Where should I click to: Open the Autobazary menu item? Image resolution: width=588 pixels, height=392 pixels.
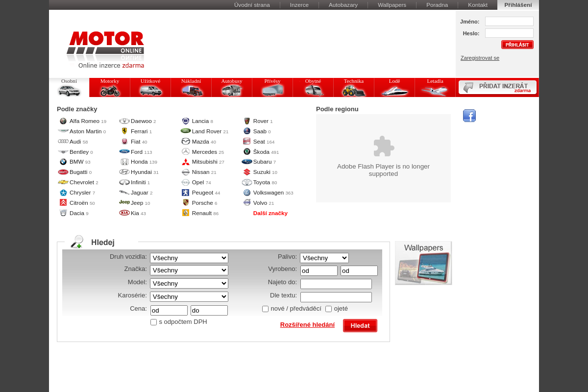[343, 5]
